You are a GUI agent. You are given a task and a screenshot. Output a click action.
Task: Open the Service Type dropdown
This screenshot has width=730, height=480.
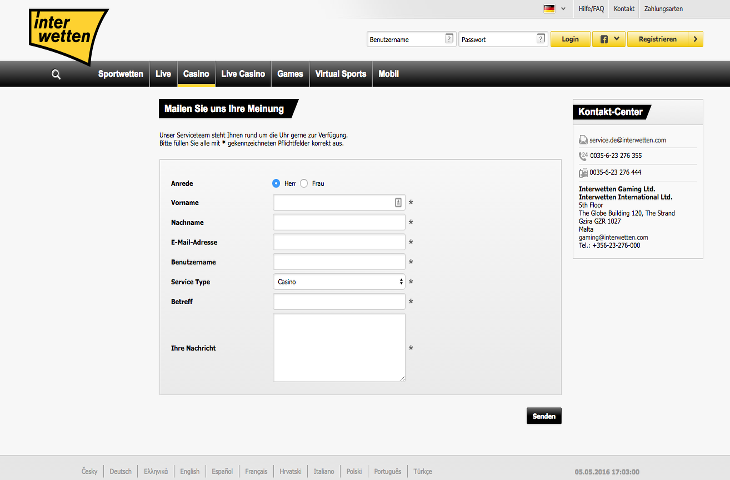[x=339, y=282]
